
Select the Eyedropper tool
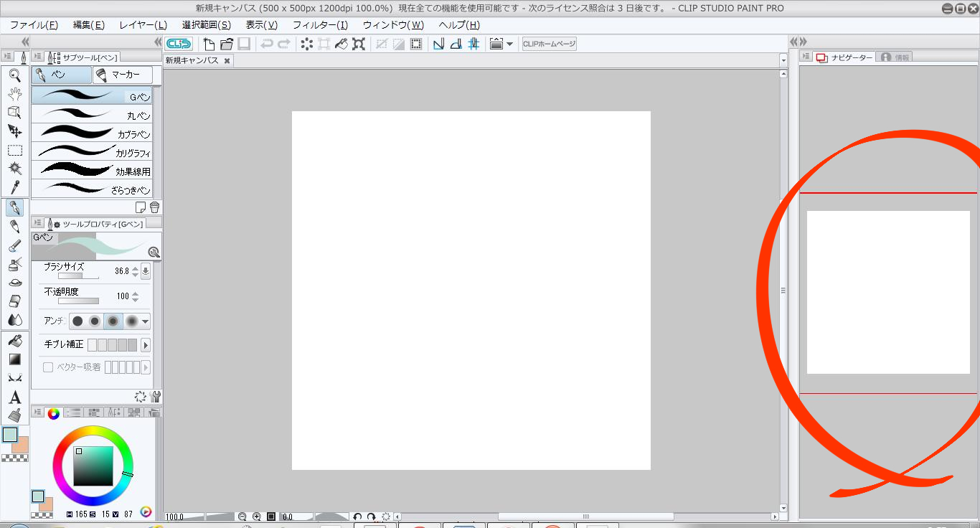(14, 187)
